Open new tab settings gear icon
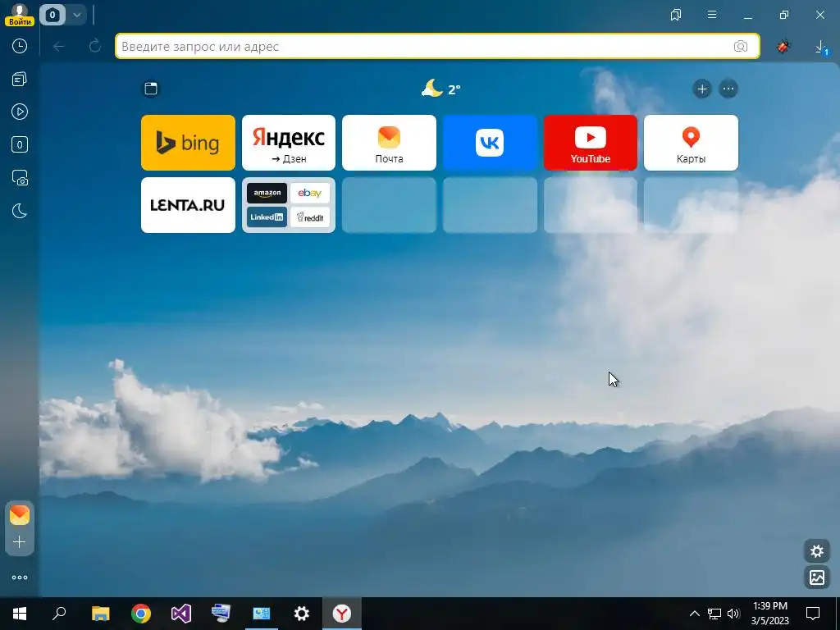Viewport: 840px width, 630px height. [817, 550]
